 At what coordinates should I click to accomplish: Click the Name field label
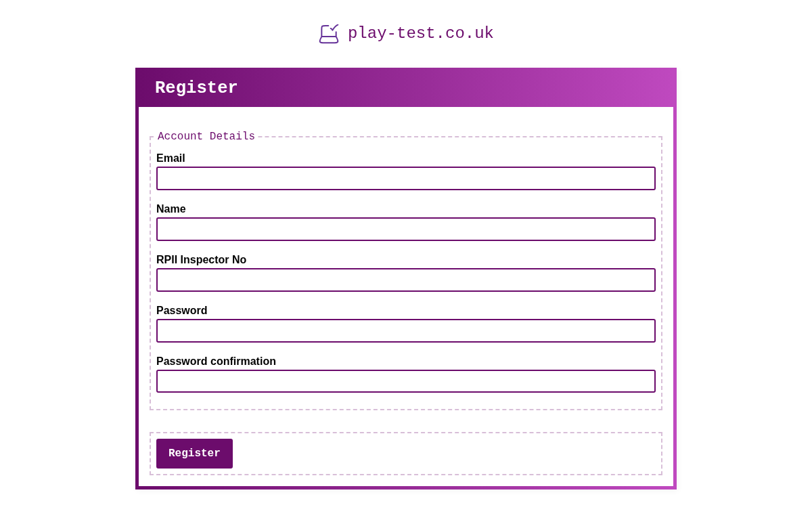click(171, 209)
